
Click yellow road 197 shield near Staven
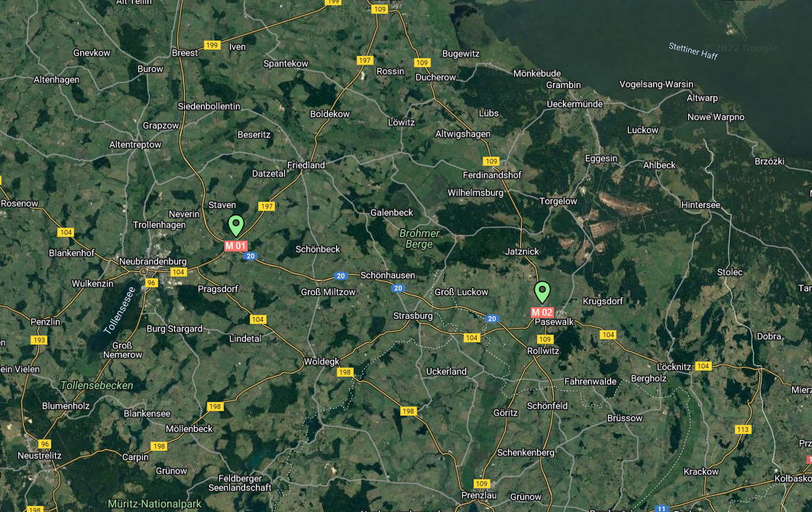267,206
